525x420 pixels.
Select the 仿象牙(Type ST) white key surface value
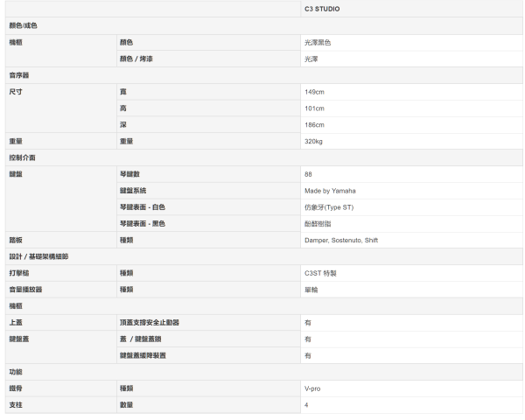[x=328, y=206]
